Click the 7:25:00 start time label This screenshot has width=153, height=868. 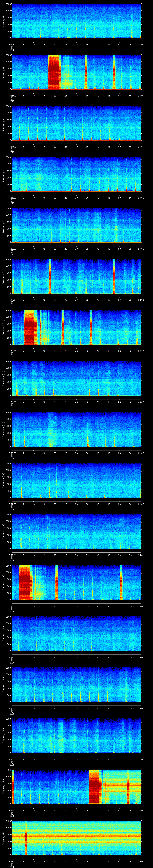tap(12, 198)
